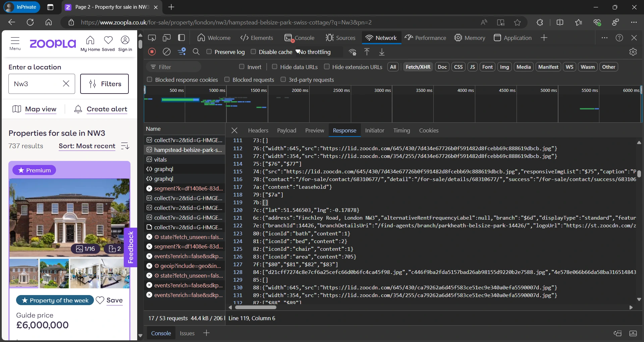Open the network search magnifier icon
Viewport: 644px width, 342px height.
[196, 52]
